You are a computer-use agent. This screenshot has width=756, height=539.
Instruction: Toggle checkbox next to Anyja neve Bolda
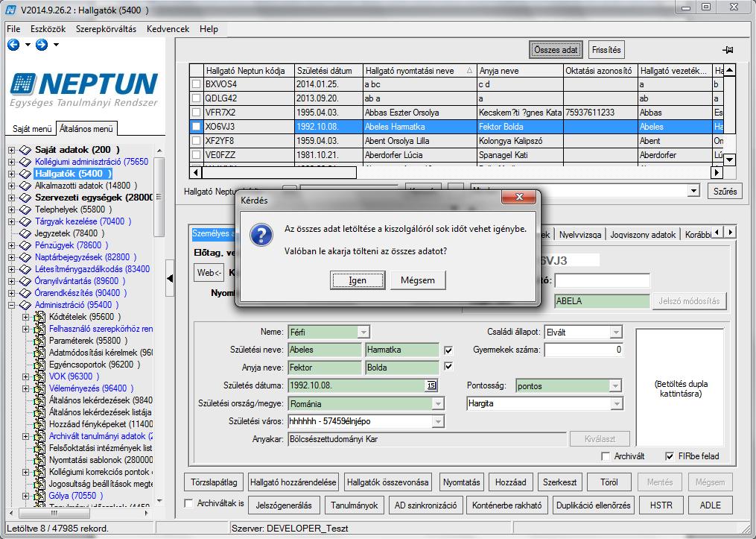coord(448,366)
